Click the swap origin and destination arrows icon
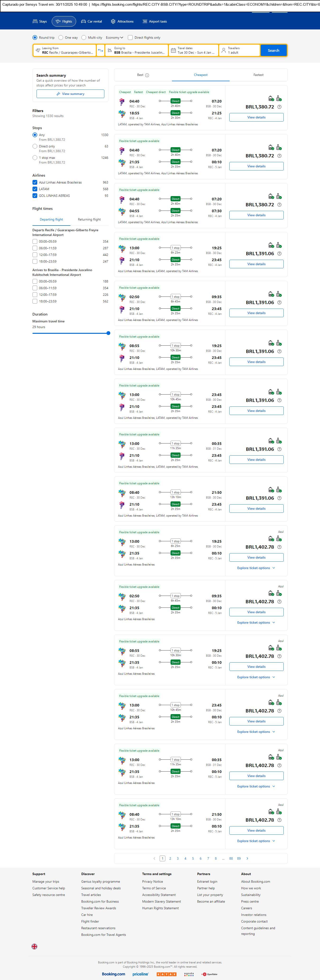320x980 pixels. point(100,51)
